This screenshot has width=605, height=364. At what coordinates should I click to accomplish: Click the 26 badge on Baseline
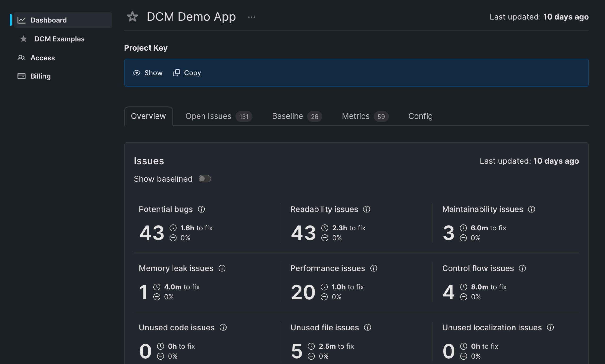(x=315, y=117)
